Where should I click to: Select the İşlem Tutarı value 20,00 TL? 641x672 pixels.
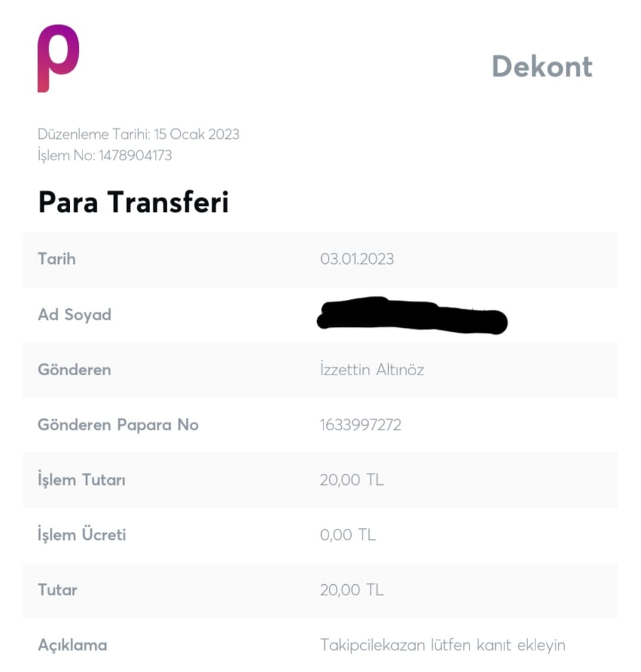pyautogui.click(x=351, y=480)
